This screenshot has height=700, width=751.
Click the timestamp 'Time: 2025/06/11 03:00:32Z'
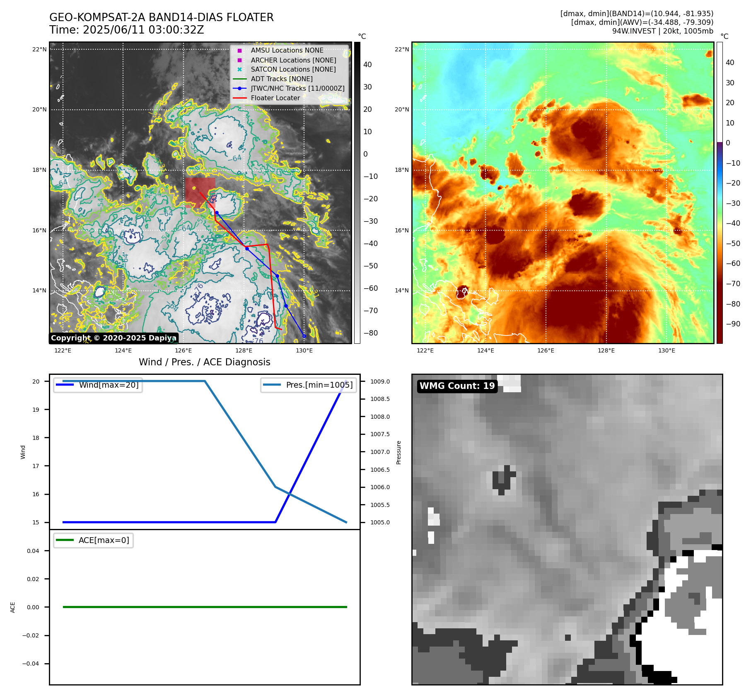click(x=127, y=30)
